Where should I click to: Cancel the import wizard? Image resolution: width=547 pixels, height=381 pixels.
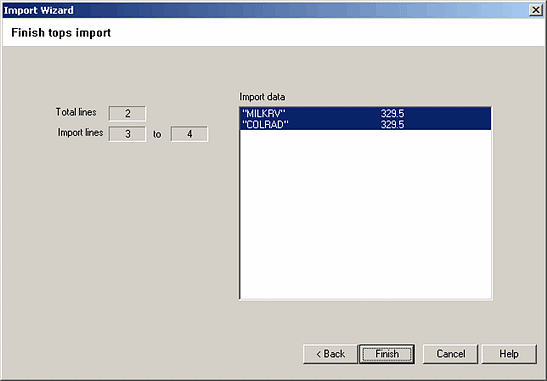(x=450, y=354)
